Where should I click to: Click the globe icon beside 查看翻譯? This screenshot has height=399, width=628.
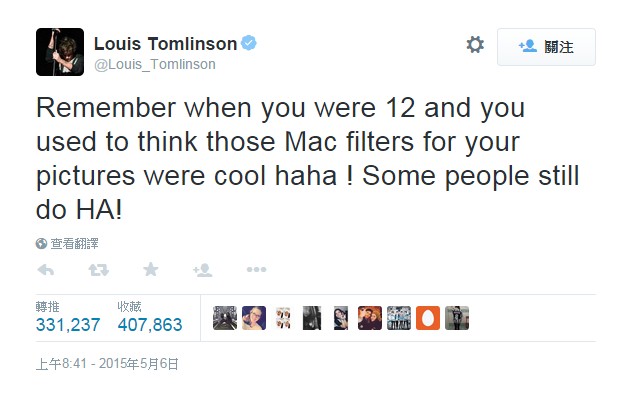pyautogui.click(x=41, y=244)
